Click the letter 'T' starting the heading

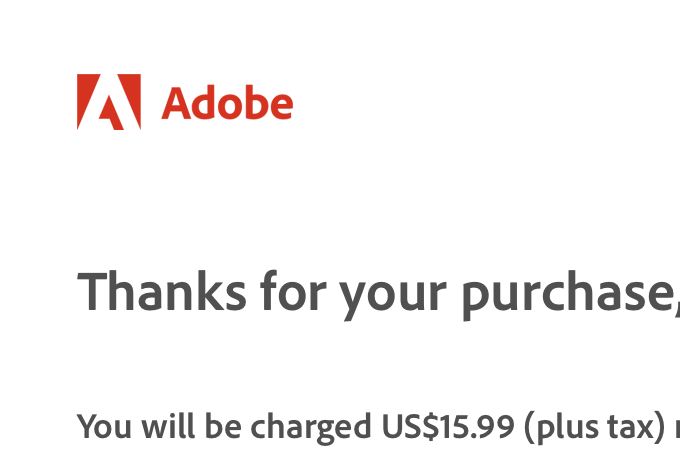click(x=92, y=291)
